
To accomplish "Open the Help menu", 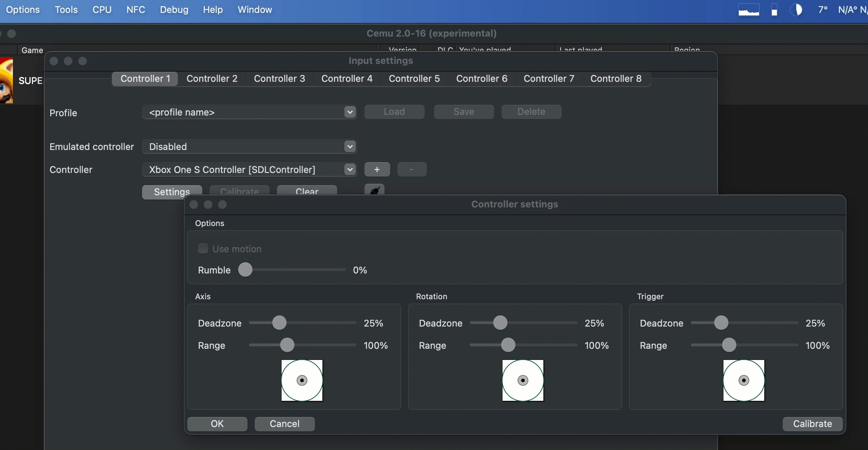I will tap(213, 10).
